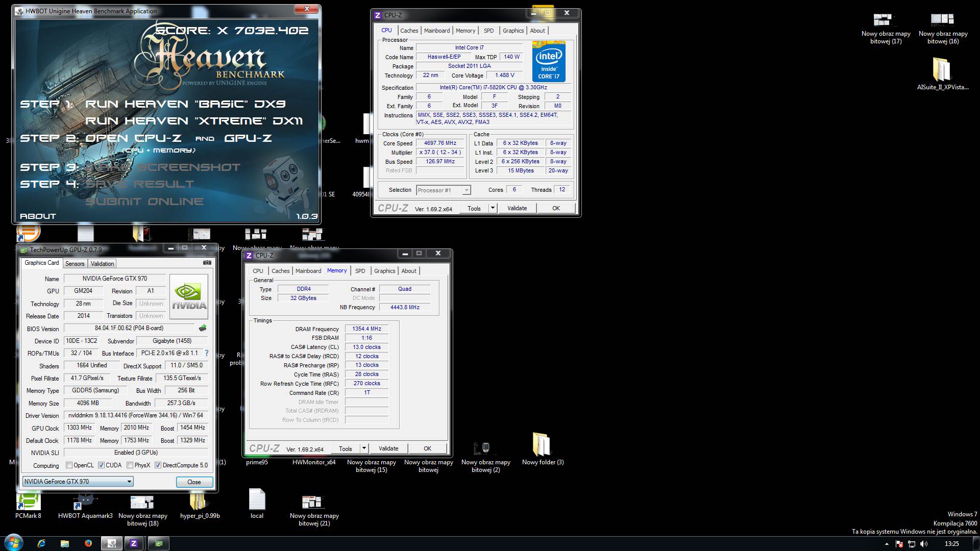Show hidden system tray icons arrow
This screenshot has height=551, width=980.
(886, 544)
